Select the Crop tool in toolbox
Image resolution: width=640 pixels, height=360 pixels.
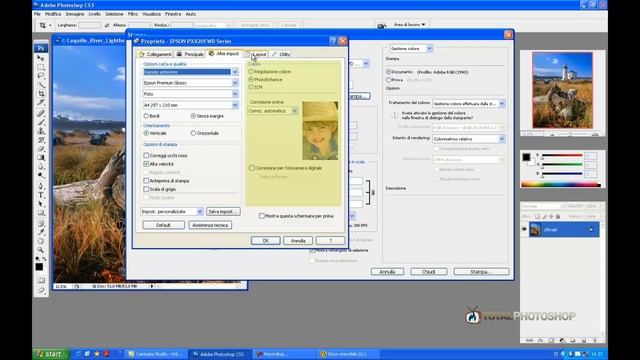point(41,94)
